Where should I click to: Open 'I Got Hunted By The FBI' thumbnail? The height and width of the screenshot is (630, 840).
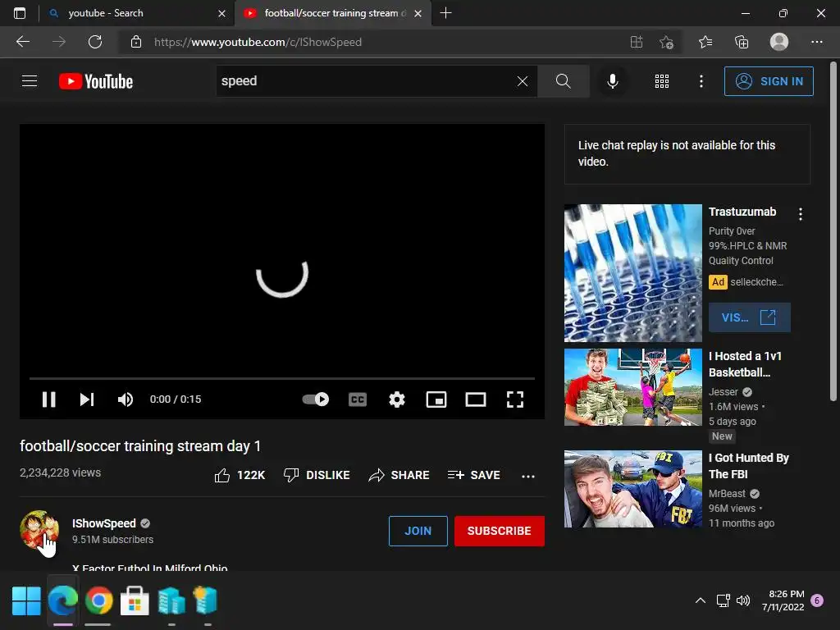[632, 489]
